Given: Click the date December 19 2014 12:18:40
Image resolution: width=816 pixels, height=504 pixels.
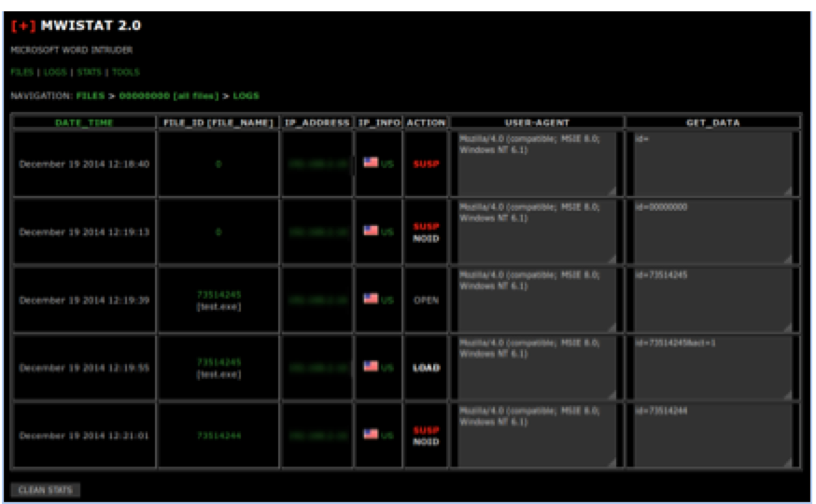Looking at the screenshot, I should pos(84,164).
